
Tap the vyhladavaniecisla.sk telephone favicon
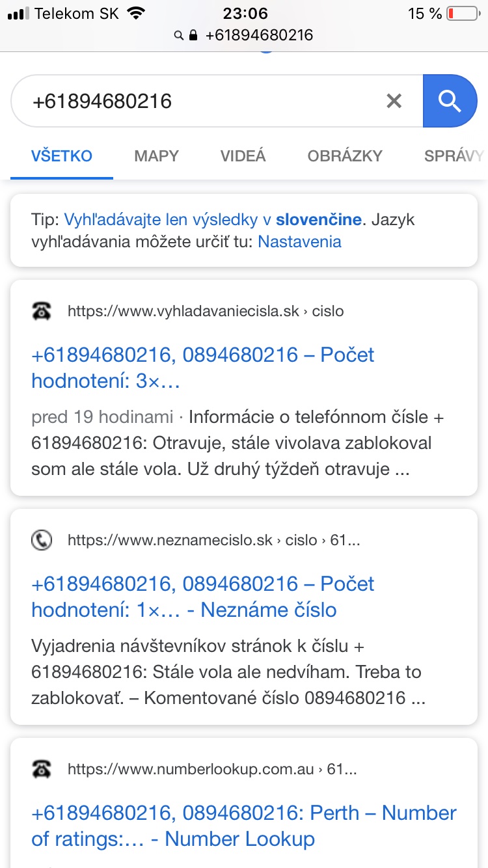pos(42,311)
